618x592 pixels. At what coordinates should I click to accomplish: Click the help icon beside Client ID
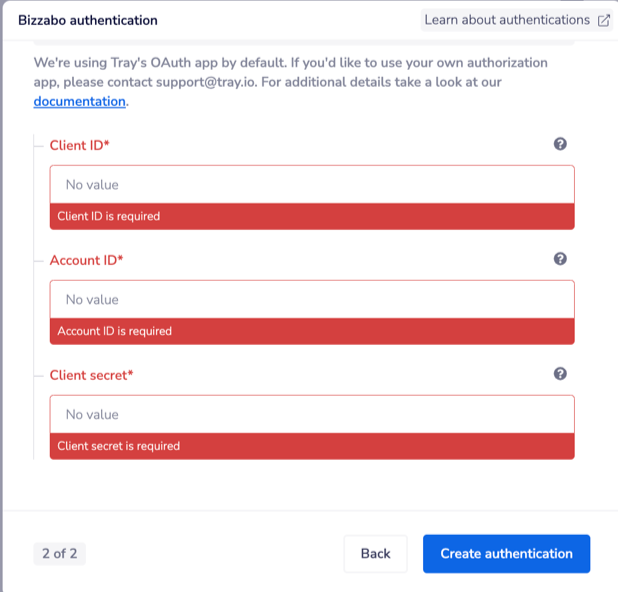pos(560,144)
